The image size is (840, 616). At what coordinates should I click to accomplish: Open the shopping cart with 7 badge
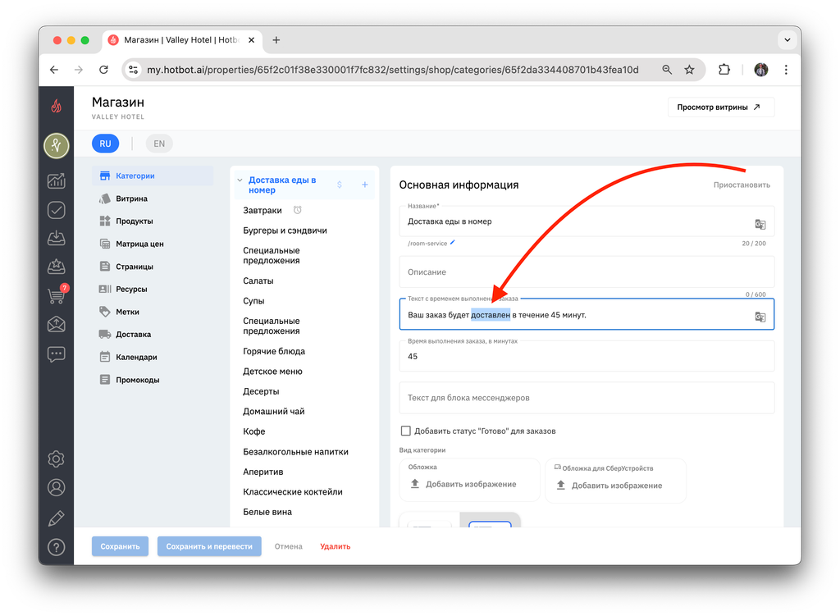click(57, 294)
